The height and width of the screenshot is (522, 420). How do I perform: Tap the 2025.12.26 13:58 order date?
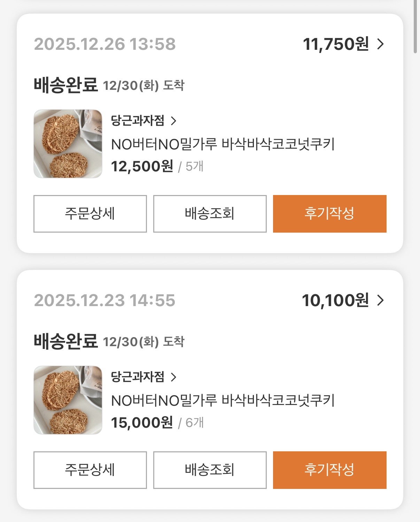tap(105, 44)
